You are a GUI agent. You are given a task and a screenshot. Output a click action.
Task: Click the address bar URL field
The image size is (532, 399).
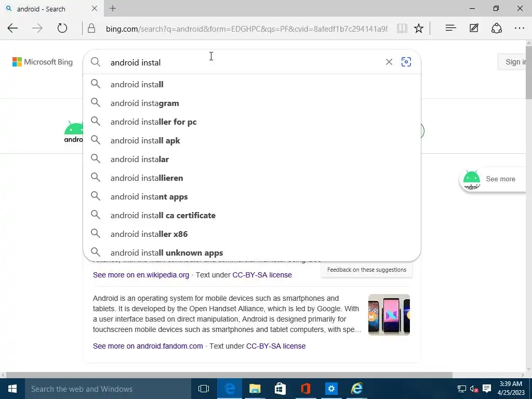tap(247, 29)
